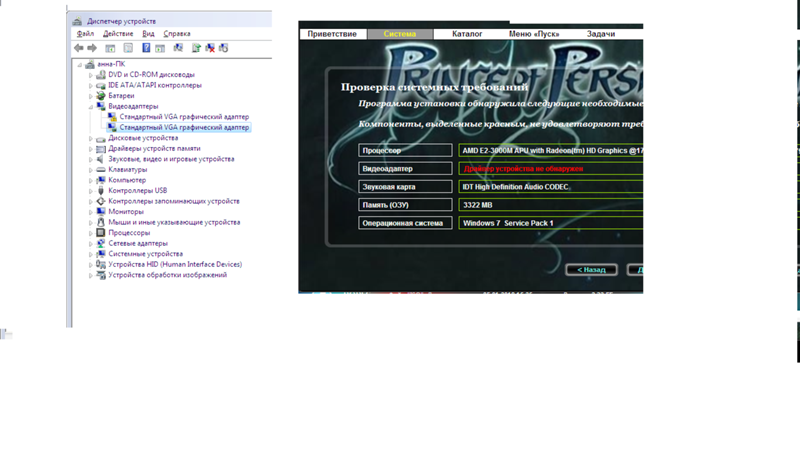Click the keyboard icon beside Клавиатуры

(x=101, y=169)
